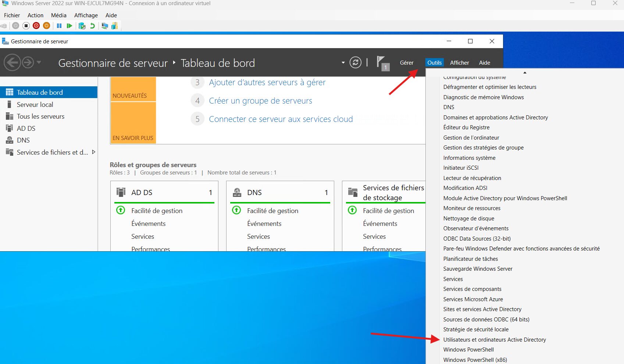This screenshot has height=364, width=624.
Task: Click the Tous les serveurs icon in the sidebar
Action: tap(10, 116)
